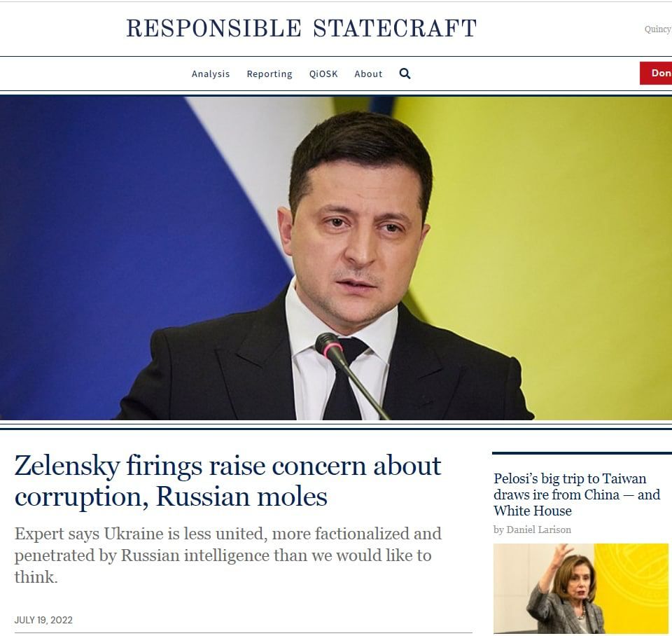Click the yellow background of the Pelosi thumbnail
The image size is (672, 636).
point(634,579)
